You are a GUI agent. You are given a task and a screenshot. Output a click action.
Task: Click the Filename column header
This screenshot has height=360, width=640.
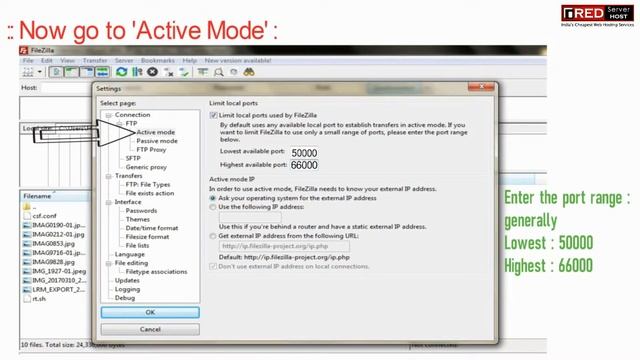coord(55,196)
